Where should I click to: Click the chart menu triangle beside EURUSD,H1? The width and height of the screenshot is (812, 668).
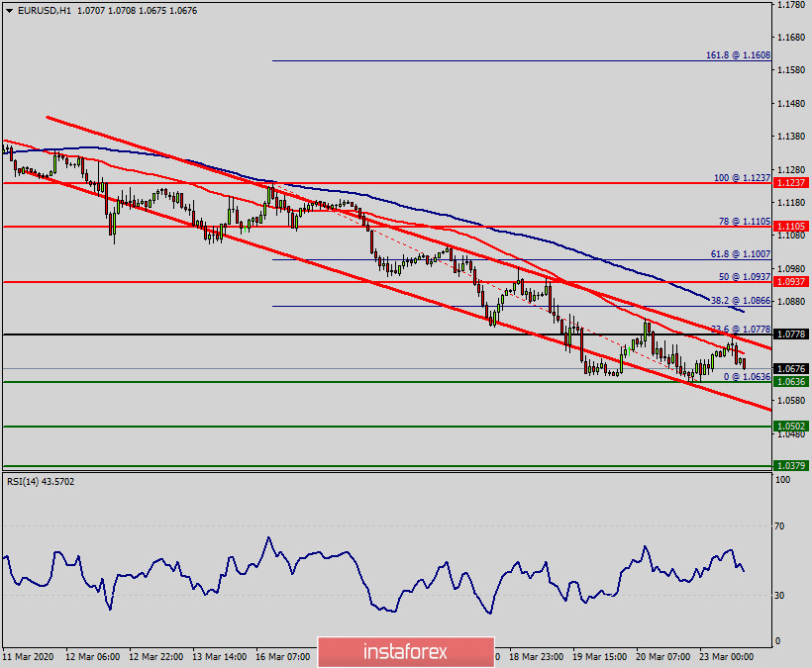[9, 10]
